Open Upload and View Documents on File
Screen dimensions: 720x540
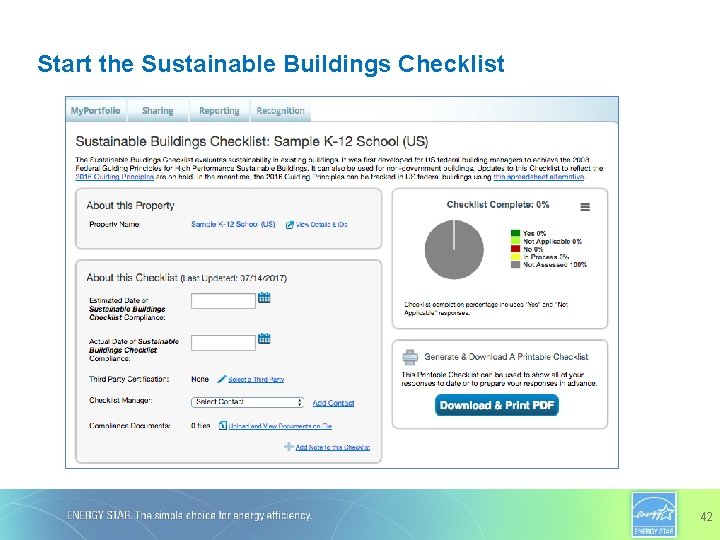coord(280,426)
